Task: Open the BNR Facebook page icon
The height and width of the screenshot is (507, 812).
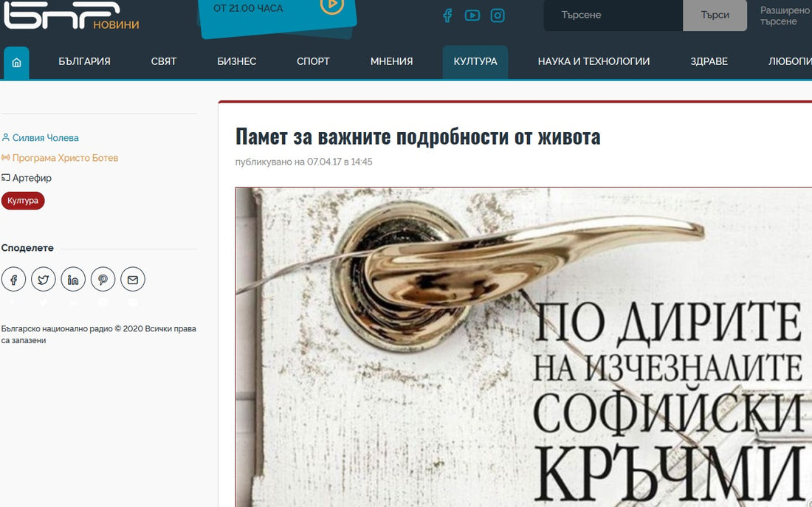Action: [447, 15]
